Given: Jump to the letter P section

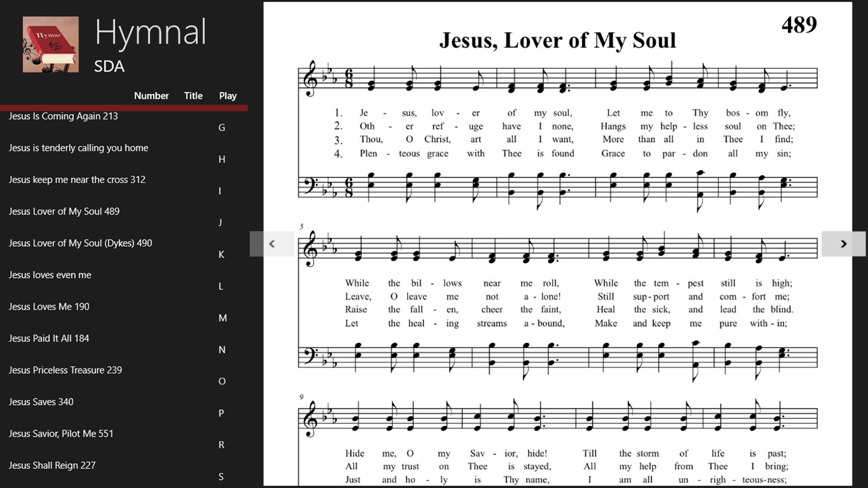Looking at the screenshot, I should coord(221,412).
